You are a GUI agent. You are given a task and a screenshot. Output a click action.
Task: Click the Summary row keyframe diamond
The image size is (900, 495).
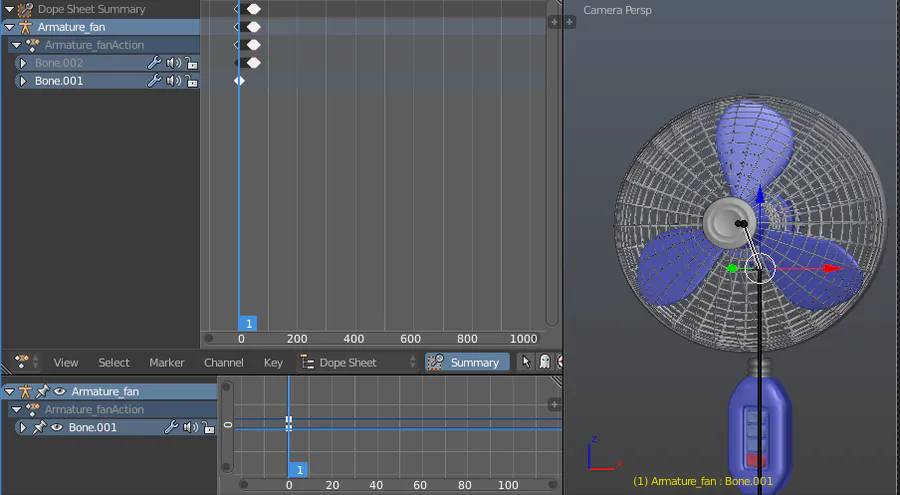point(254,9)
